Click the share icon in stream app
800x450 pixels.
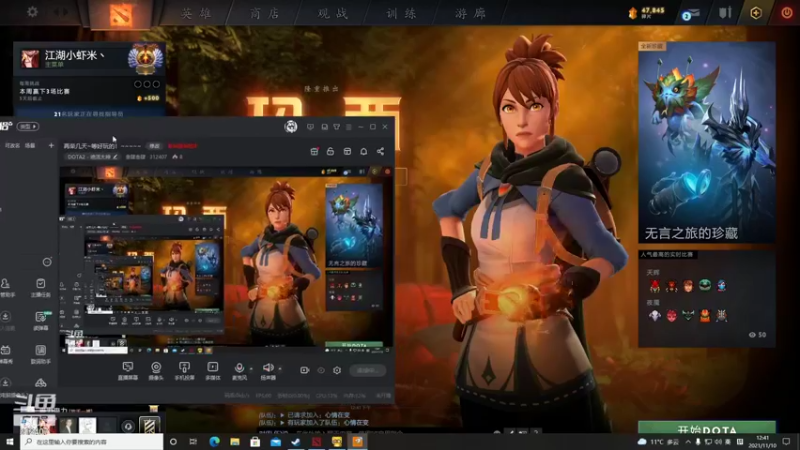coord(380,152)
